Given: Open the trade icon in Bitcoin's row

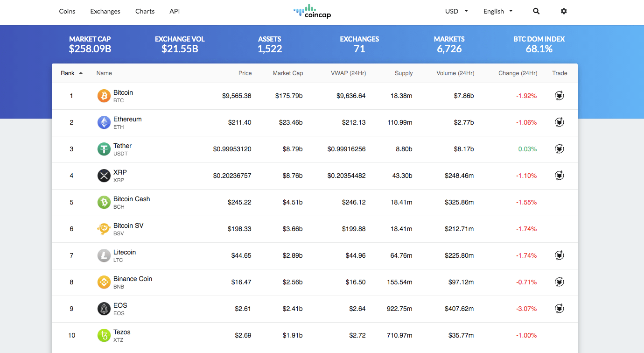Looking at the screenshot, I should [559, 96].
